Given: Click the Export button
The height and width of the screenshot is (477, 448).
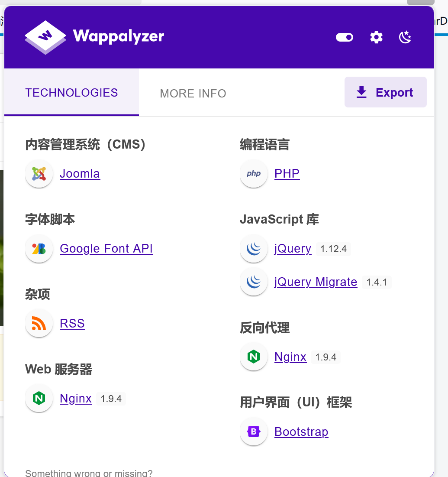Looking at the screenshot, I should (x=385, y=92).
